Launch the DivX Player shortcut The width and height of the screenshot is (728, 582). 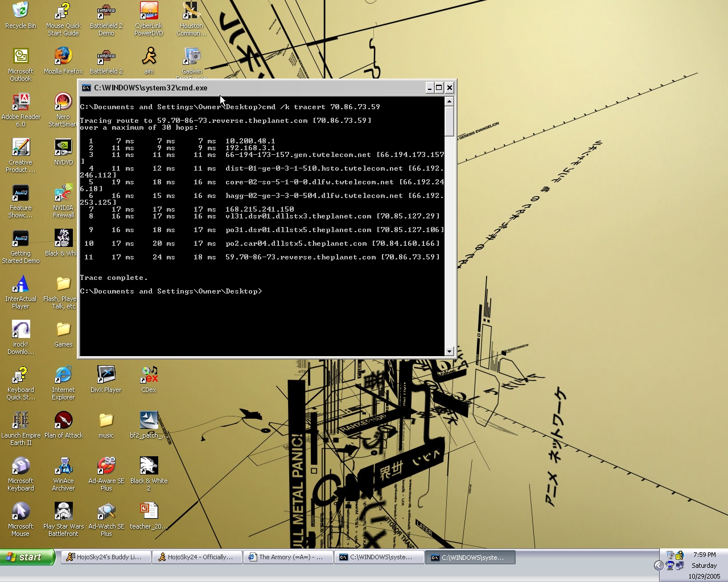pos(106,375)
